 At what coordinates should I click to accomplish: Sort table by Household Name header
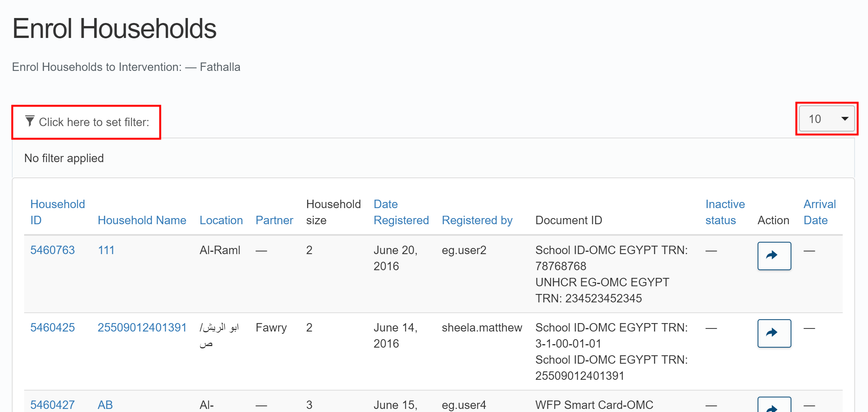(x=142, y=220)
